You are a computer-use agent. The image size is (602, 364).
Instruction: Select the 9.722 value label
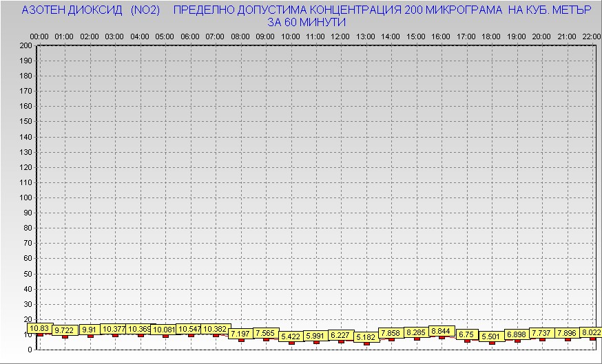point(65,331)
